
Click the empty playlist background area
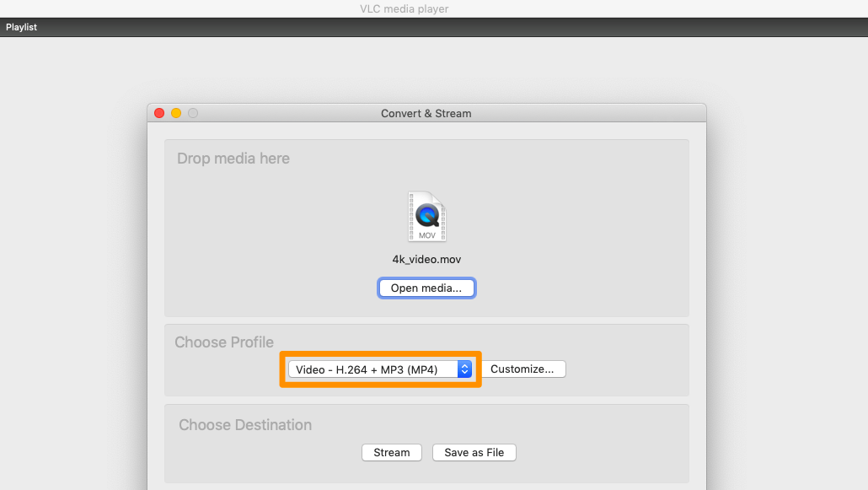point(76,253)
